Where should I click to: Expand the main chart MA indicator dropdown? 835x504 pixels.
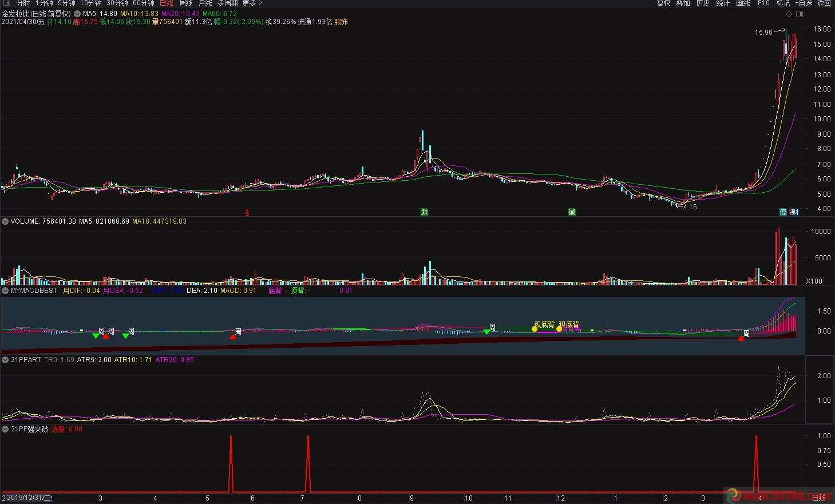point(77,14)
